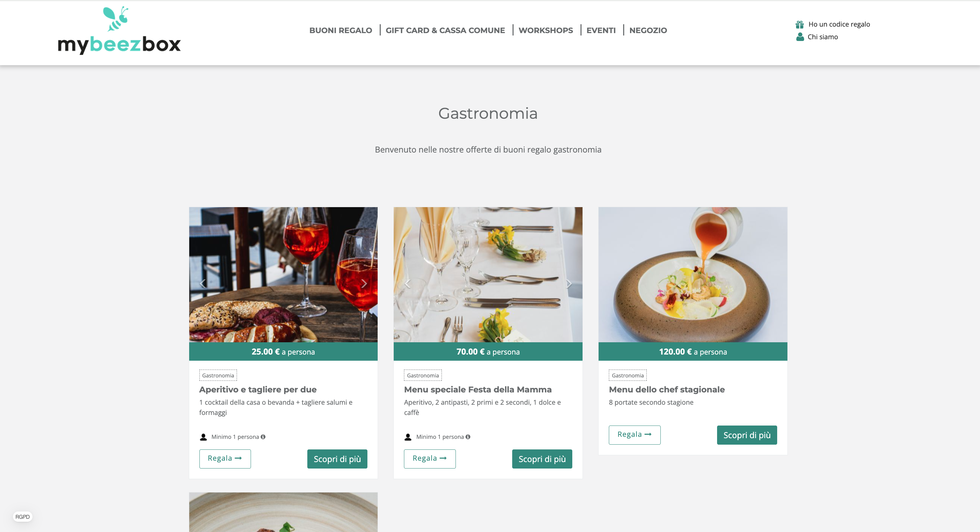Click the Gastronomia tag on chef stagionale card
980x532 pixels.
[627, 375]
